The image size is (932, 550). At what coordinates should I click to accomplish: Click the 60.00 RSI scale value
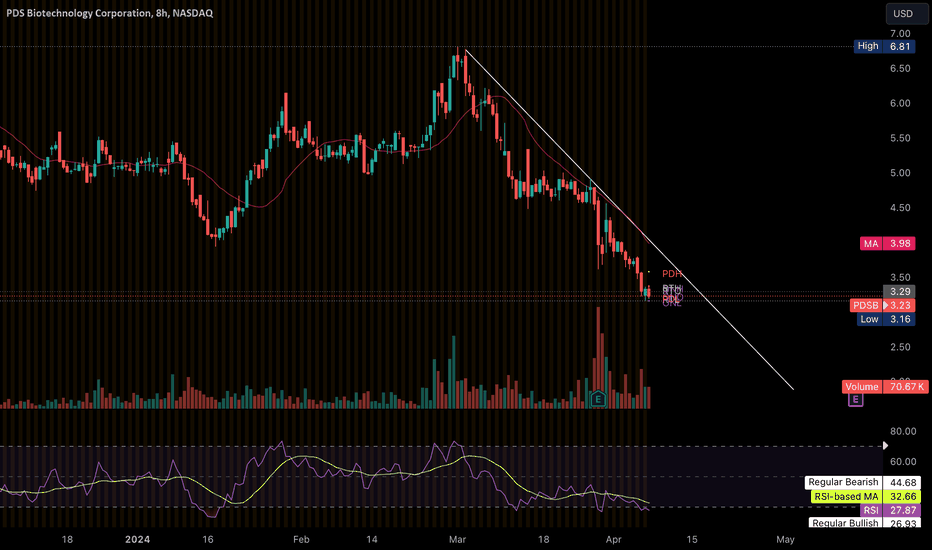903,461
